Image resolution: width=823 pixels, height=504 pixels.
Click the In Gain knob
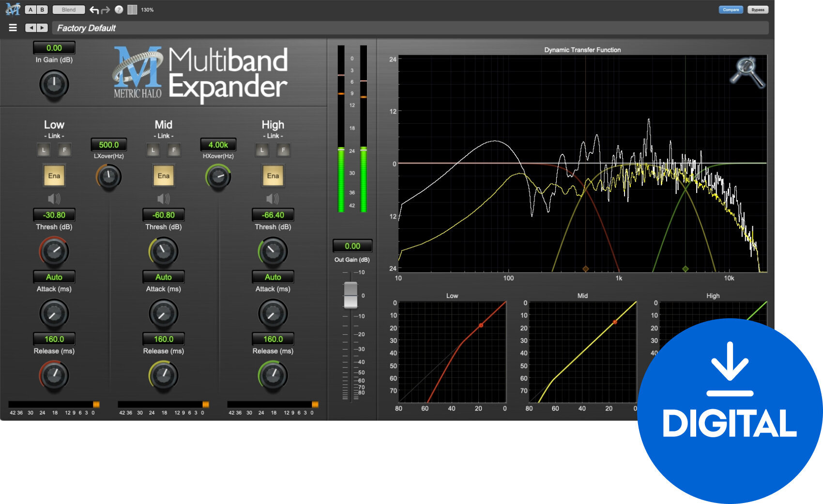point(54,84)
